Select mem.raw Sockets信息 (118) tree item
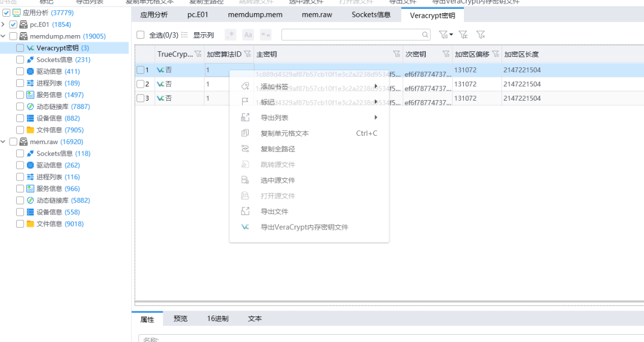This screenshot has width=644, height=342. [63, 154]
